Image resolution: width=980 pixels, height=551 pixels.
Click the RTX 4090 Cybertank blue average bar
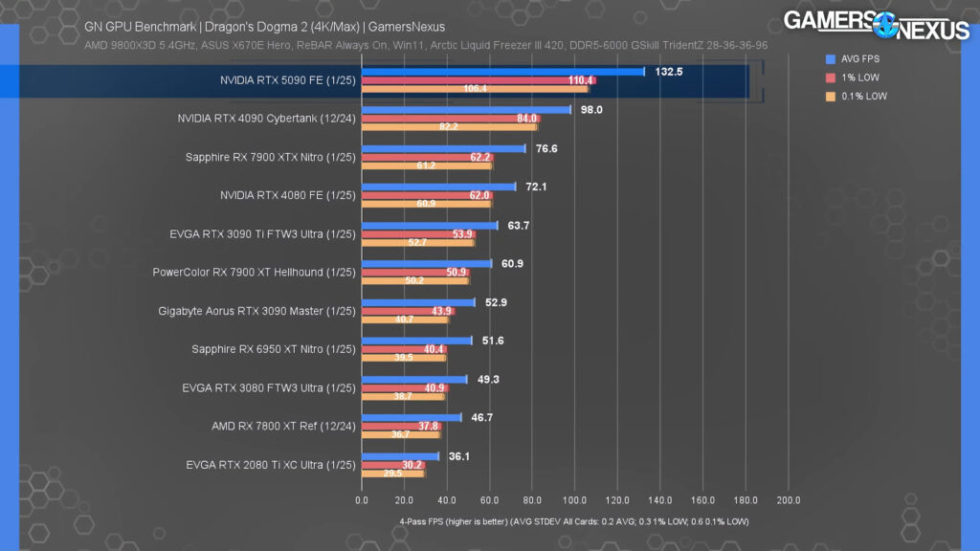[466, 110]
